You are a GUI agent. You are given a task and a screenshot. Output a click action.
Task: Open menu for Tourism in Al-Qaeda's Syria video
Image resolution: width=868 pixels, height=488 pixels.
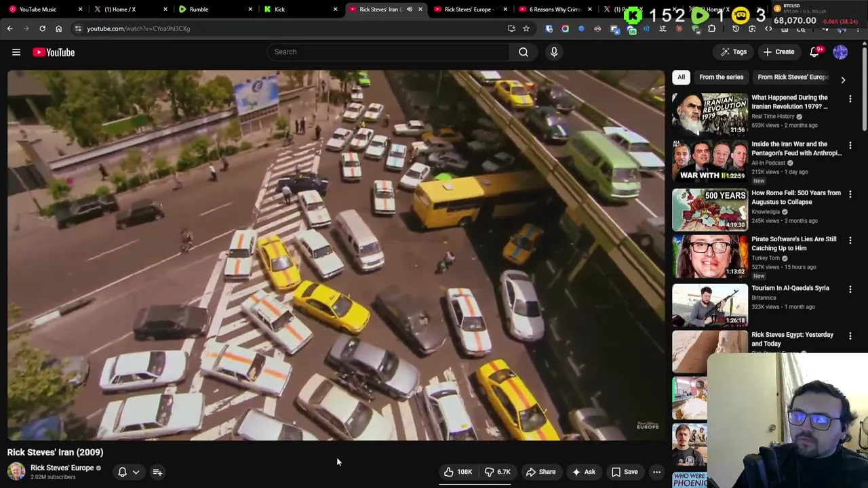click(x=850, y=289)
